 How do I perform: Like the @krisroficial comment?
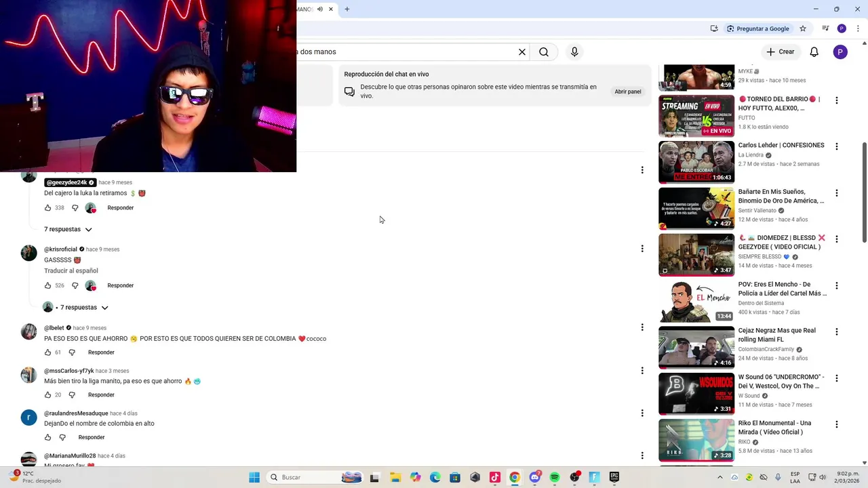47,285
